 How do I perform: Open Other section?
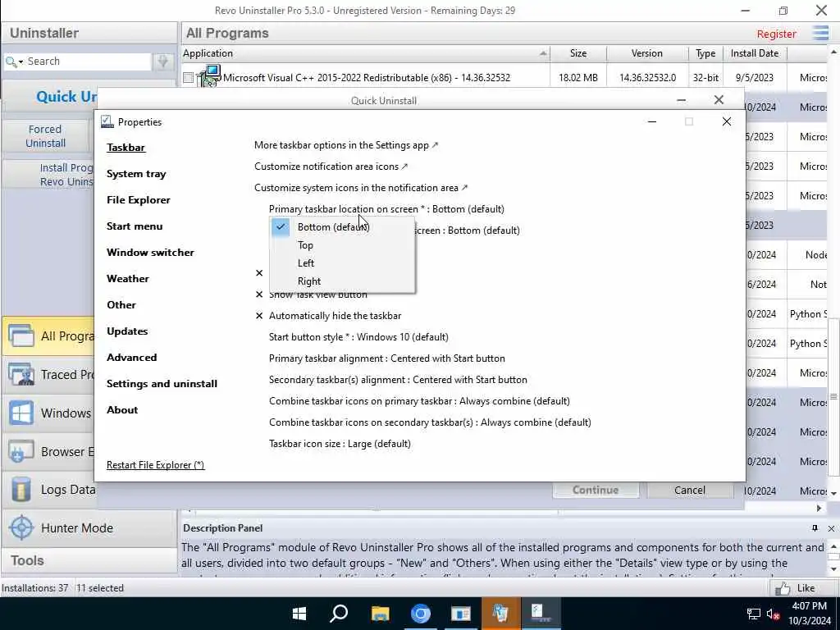click(x=121, y=305)
